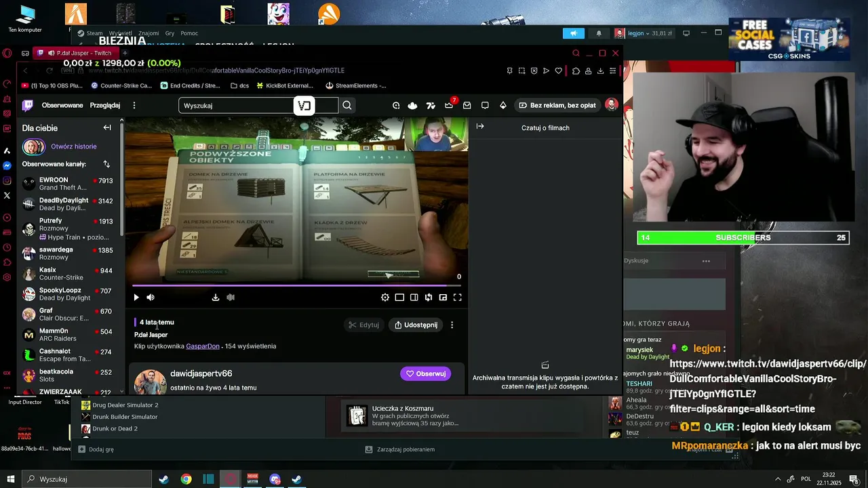Open the Pomoc menu in Steam window

click(x=189, y=33)
